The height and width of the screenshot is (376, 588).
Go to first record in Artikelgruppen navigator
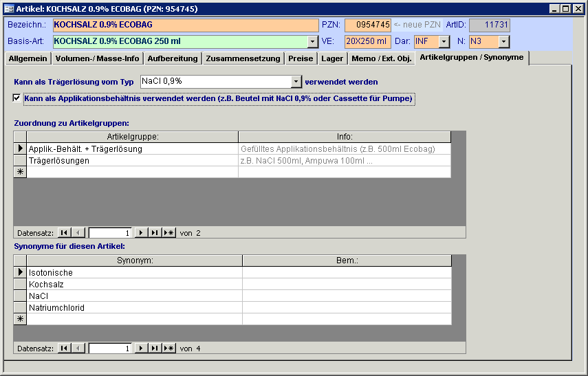[x=64, y=233]
